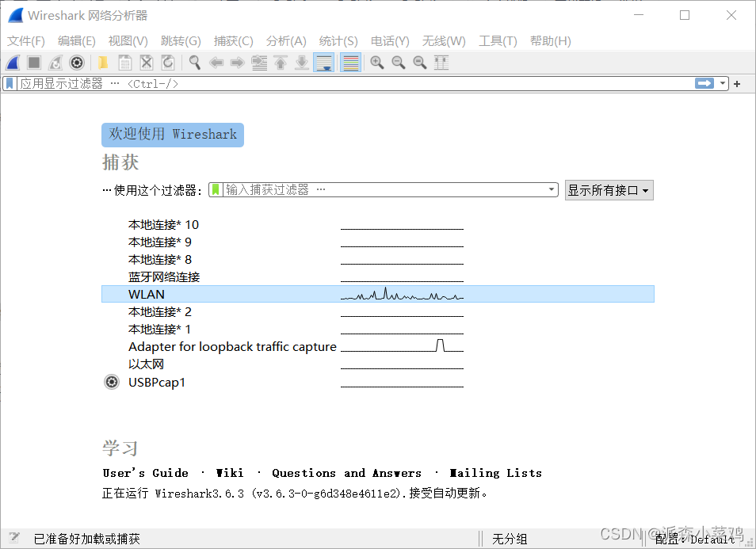The height and width of the screenshot is (549, 756).
Task: Expand capture filter history dropdown
Action: (x=552, y=189)
